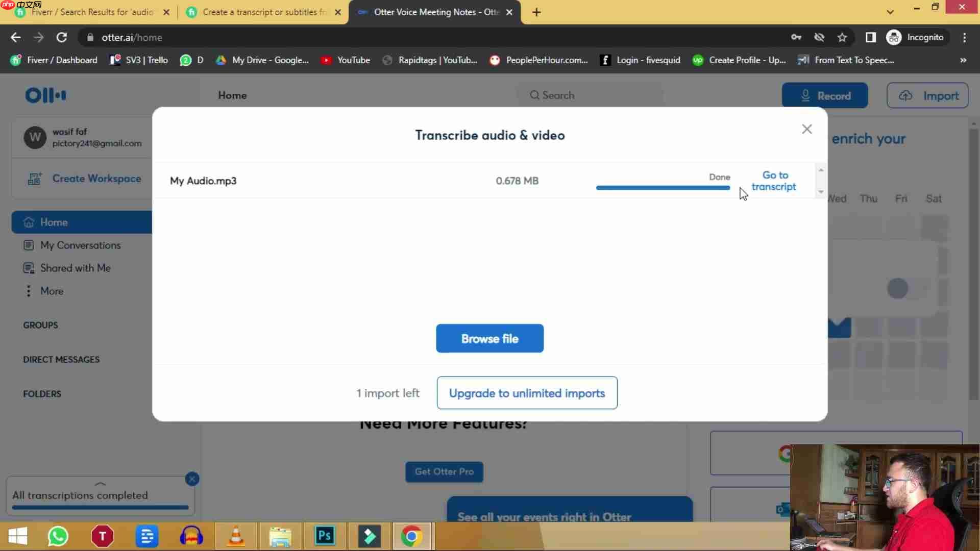Open the Login - fivesquid bookmark
The height and width of the screenshot is (551, 980).
pos(640,60)
